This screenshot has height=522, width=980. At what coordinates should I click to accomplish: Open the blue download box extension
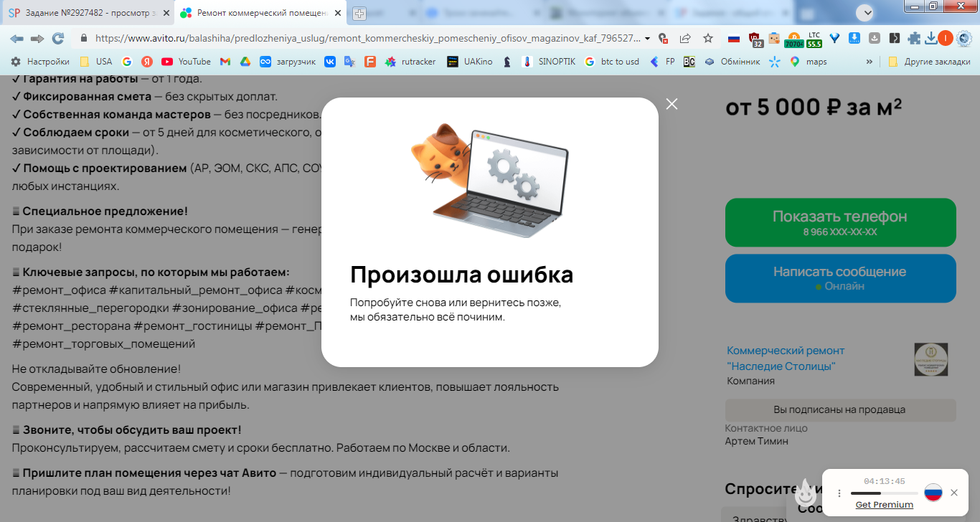(x=854, y=39)
